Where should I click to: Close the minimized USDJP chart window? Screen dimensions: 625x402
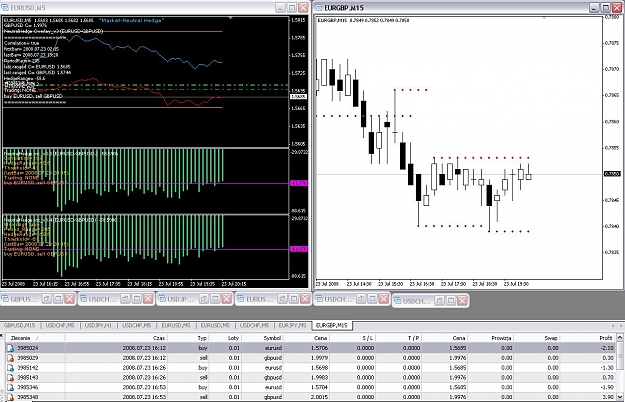click(x=226, y=299)
